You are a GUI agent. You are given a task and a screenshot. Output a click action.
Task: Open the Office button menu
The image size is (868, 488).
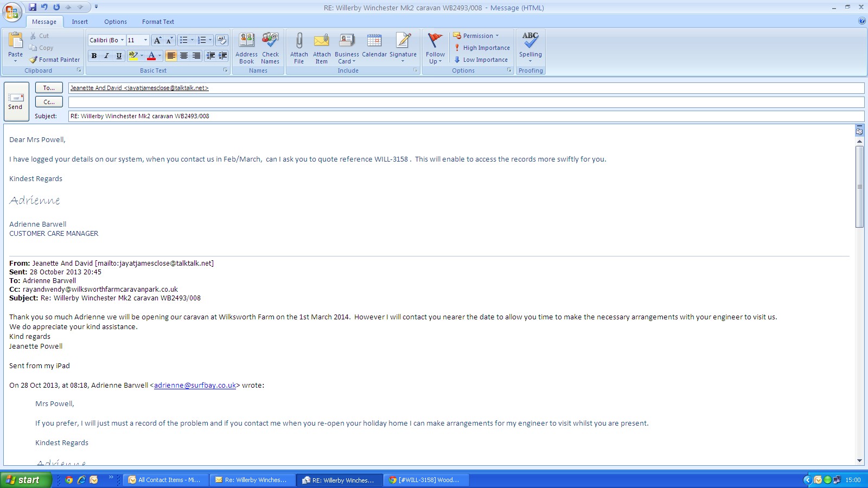click(x=12, y=12)
